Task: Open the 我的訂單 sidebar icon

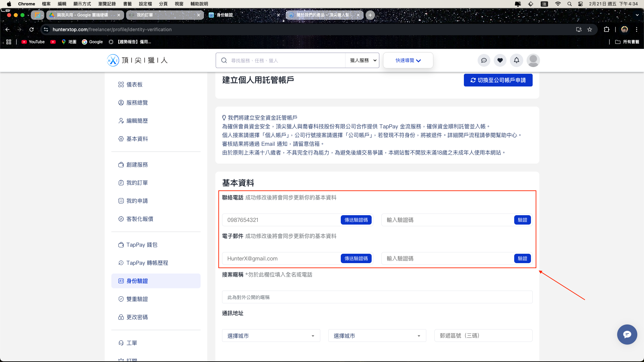Action: coord(121,183)
